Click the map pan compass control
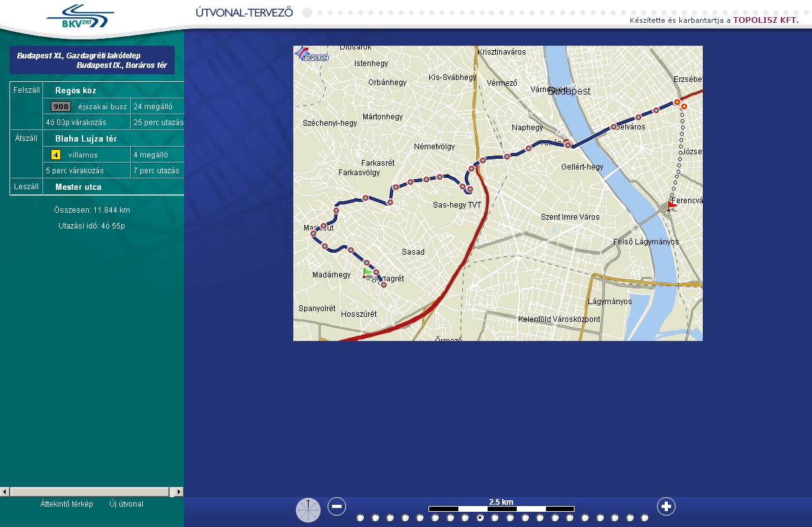The image size is (812, 527). point(309,510)
